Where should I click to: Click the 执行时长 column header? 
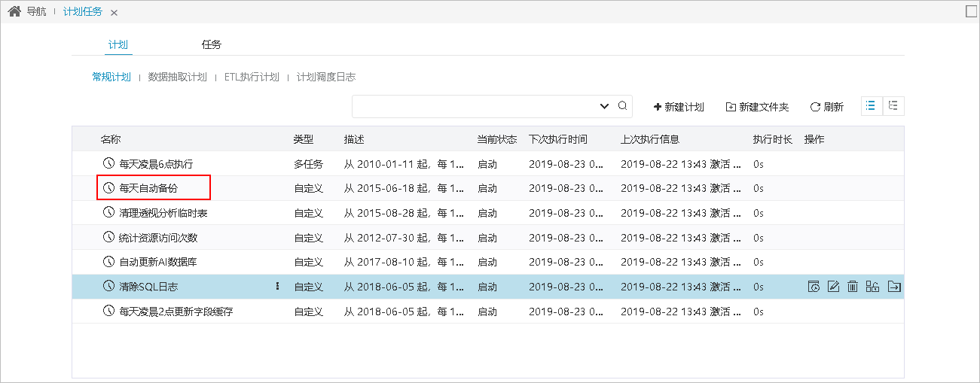[x=773, y=139]
